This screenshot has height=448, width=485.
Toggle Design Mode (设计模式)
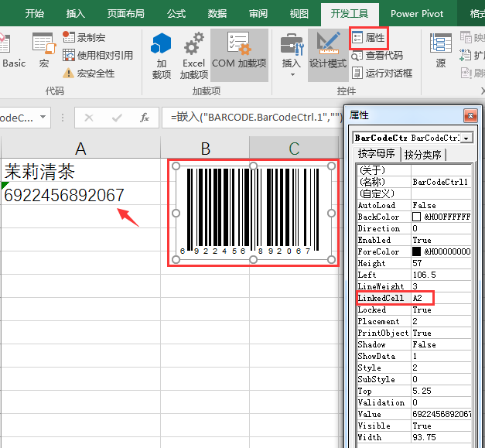328,56
